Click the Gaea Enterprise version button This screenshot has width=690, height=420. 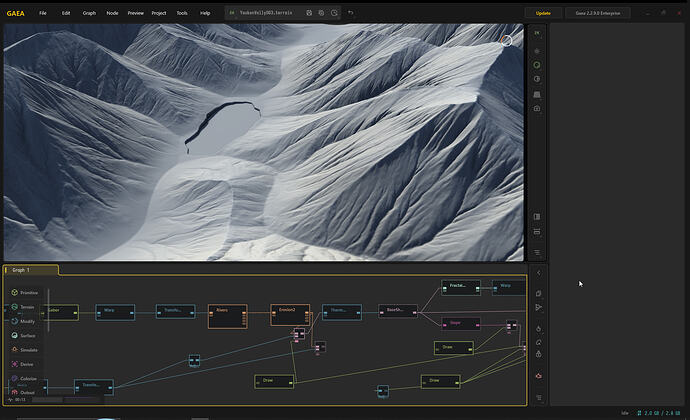pos(598,13)
